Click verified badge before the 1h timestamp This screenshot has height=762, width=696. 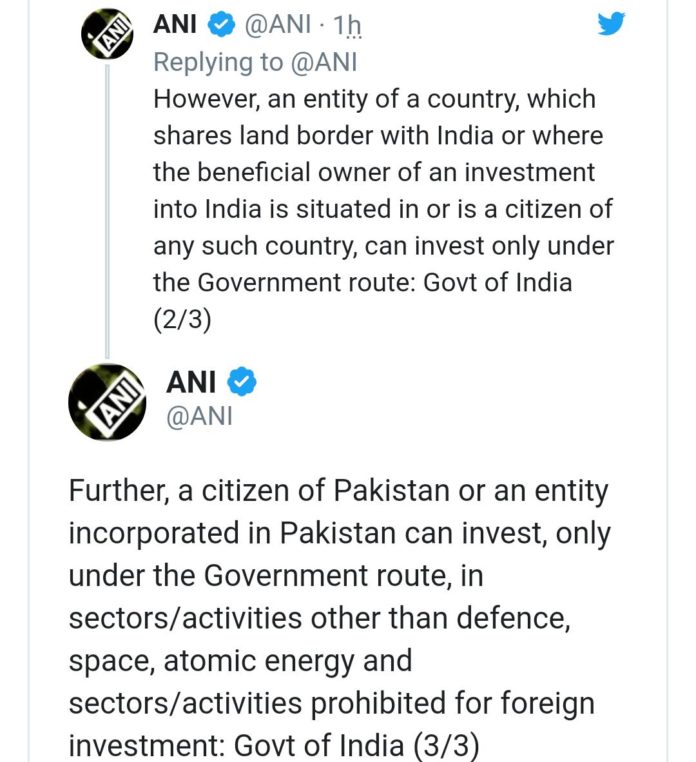coord(220,24)
